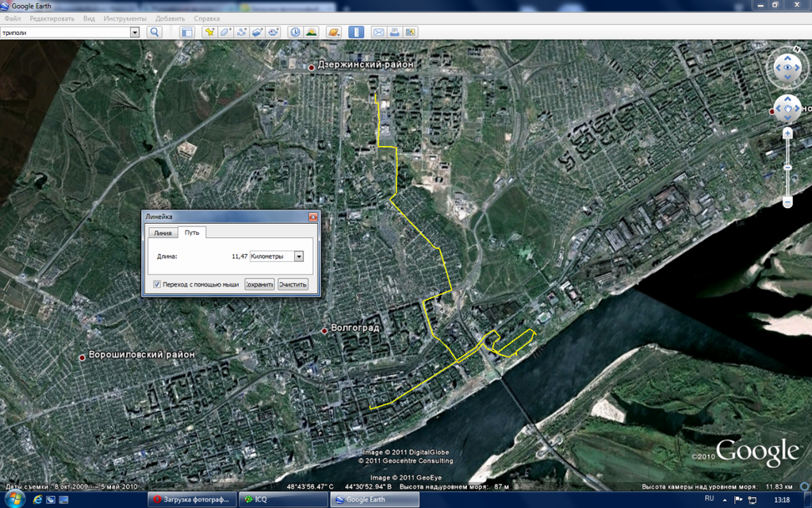Click the Очистить button in Ruler
Viewport: 812px width, 508px height.
[293, 284]
